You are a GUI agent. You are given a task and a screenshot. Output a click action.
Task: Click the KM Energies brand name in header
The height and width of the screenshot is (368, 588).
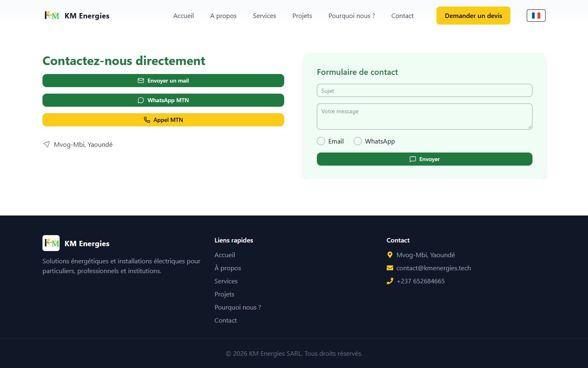click(87, 16)
